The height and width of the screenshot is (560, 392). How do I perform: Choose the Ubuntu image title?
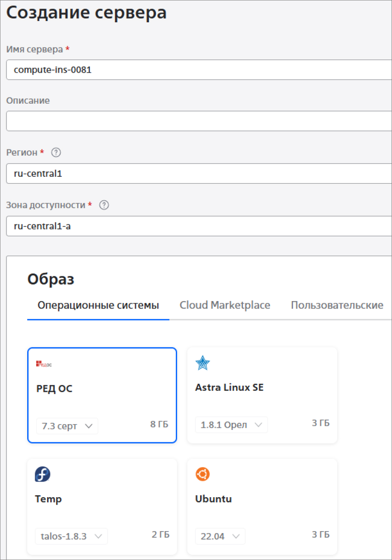point(213,499)
